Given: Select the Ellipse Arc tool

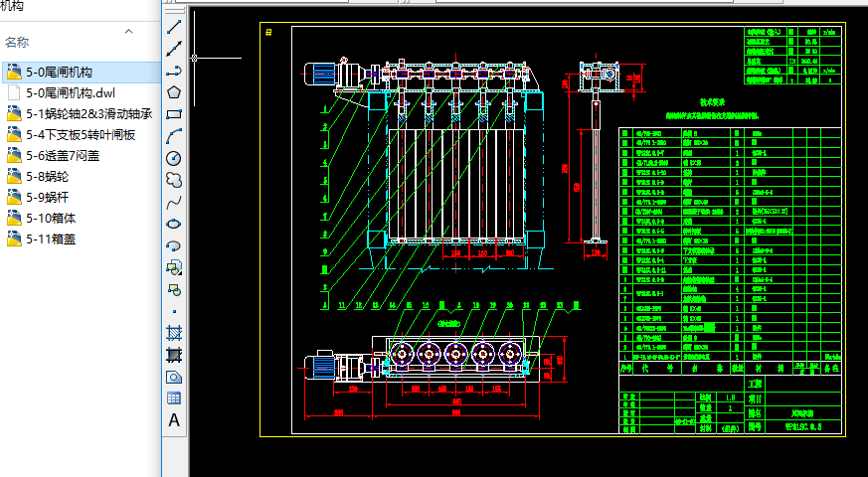Looking at the screenshot, I should click(174, 245).
